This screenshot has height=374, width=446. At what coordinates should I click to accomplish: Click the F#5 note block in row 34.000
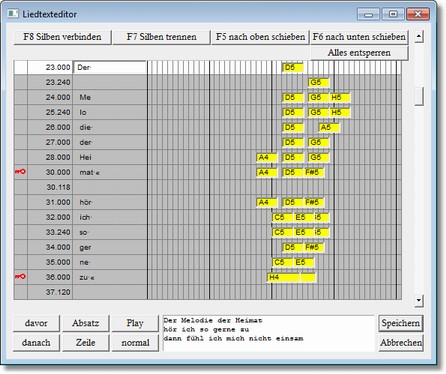tap(314, 247)
